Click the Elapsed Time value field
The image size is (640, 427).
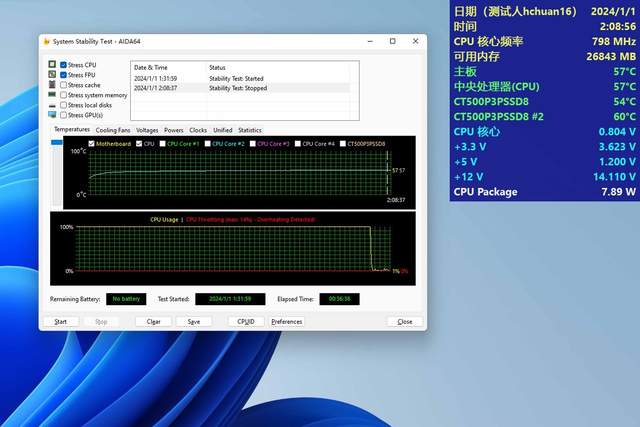[x=339, y=299]
